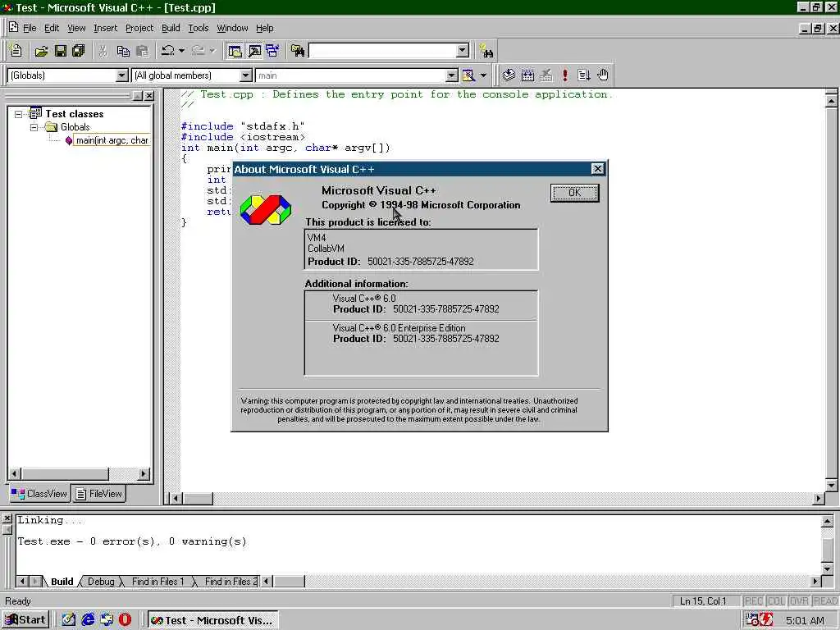Collapse the Test classes tree node
Image resolution: width=840 pixels, height=630 pixels.
point(19,114)
